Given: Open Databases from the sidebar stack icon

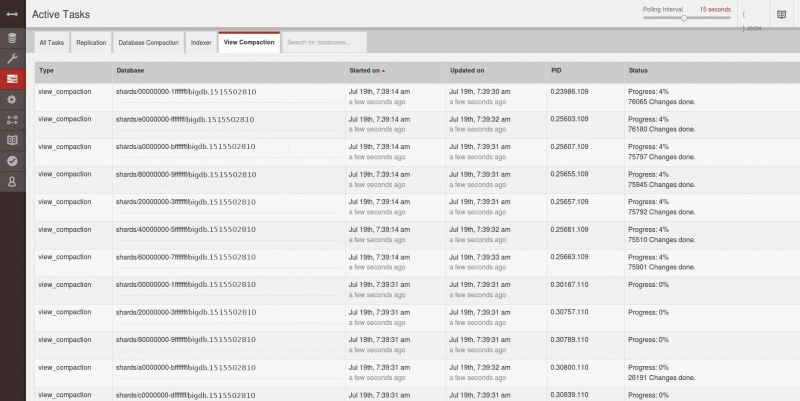Looking at the screenshot, I should pos(12,38).
